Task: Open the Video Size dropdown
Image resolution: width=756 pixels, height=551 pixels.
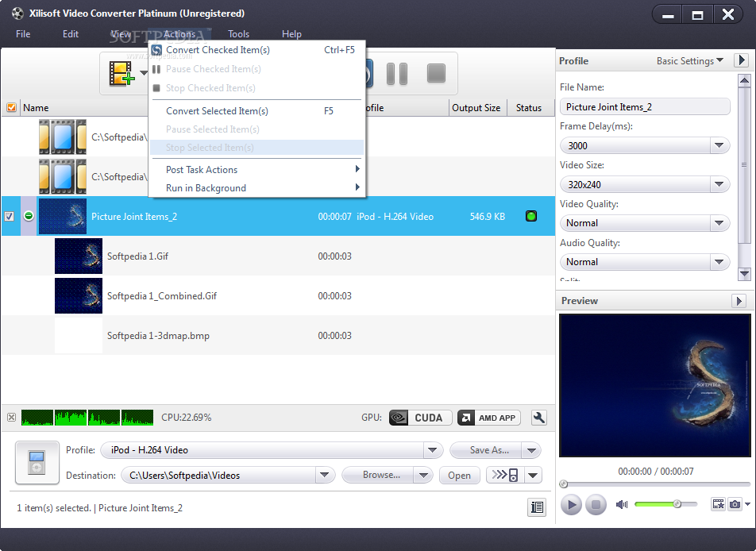Action: pos(719,185)
